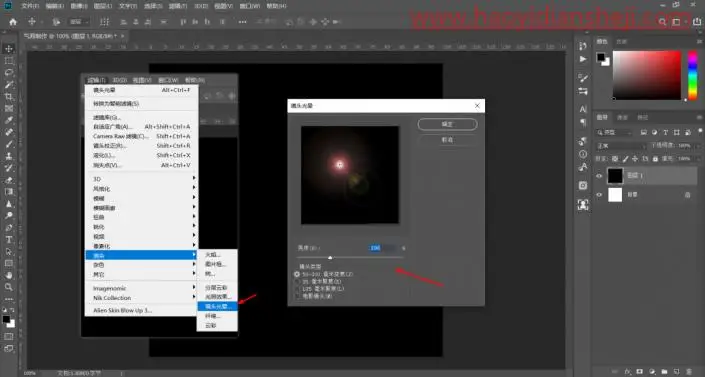
Task: Click 确定 in the lens flare dialog
Action: (x=447, y=124)
